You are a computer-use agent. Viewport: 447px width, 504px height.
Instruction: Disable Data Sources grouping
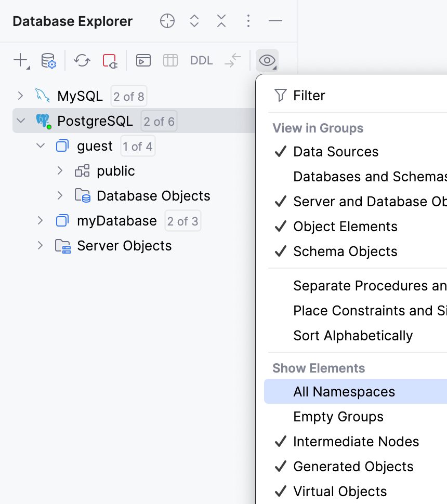[x=336, y=151]
